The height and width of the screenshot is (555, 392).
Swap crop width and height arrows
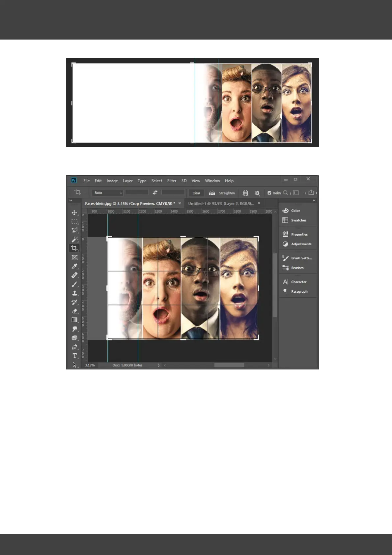pyautogui.click(x=155, y=192)
